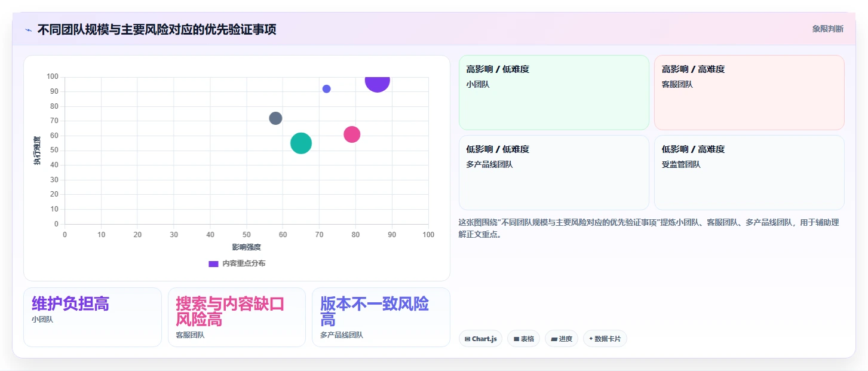This screenshot has width=868, height=371.
Task: Click 受监管团队 in the quadrant card
Action: tap(681, 164)
